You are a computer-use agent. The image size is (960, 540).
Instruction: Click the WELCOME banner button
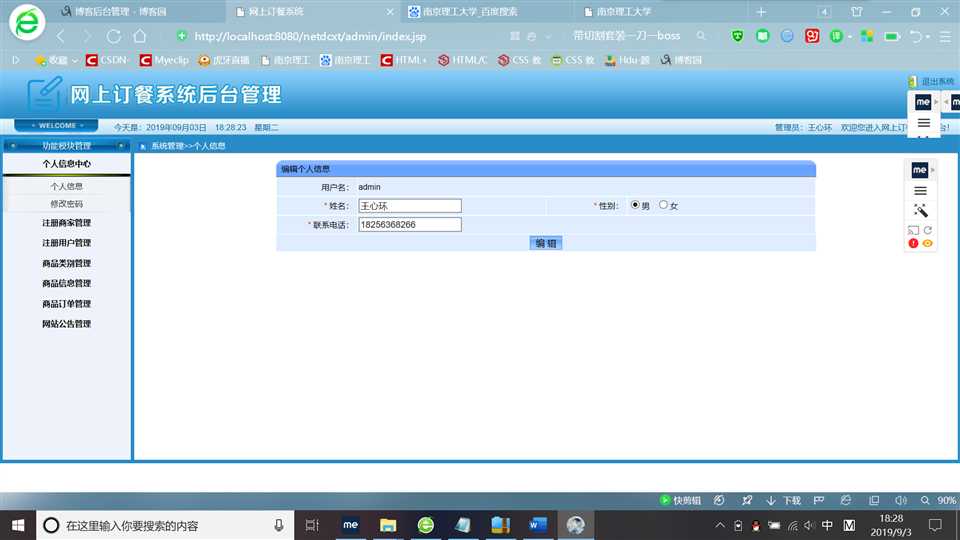tap(56, 126)
